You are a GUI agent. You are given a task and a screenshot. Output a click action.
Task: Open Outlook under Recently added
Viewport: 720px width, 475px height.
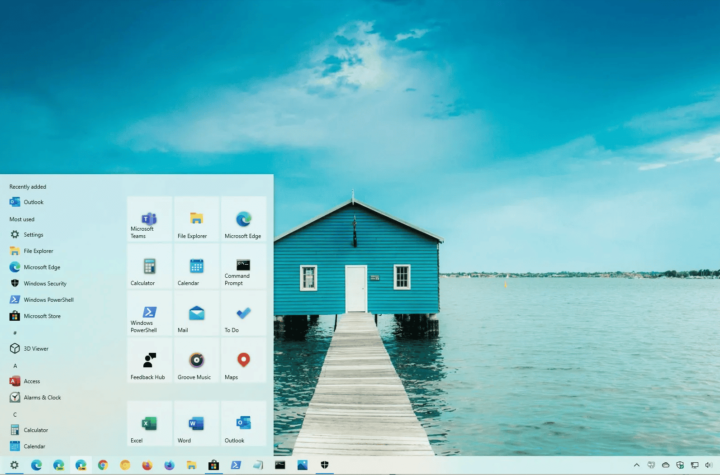(33, 202)
